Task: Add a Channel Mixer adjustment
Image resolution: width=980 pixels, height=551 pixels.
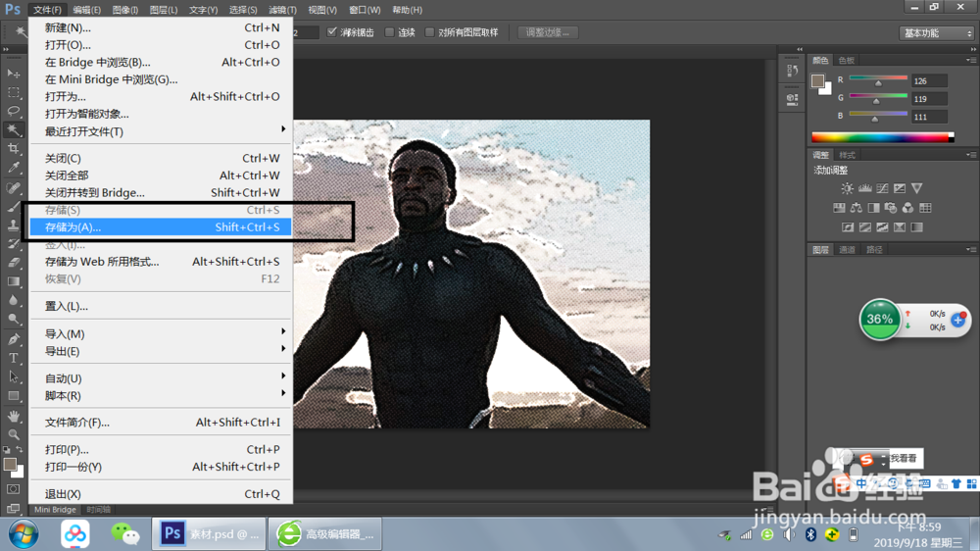Action: pyautogui.click(x=907, y=208)
